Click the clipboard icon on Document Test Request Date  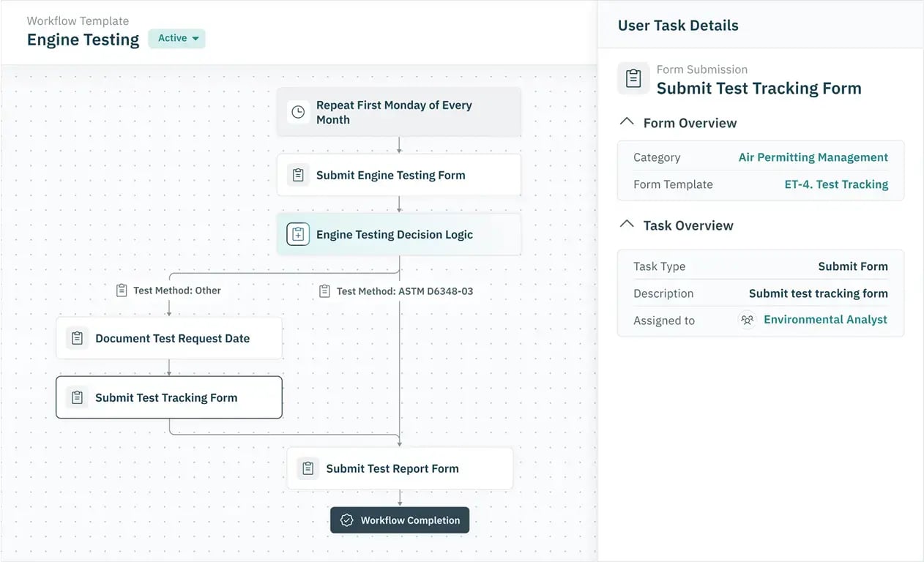pyautogui.click(x=77, y=338)
